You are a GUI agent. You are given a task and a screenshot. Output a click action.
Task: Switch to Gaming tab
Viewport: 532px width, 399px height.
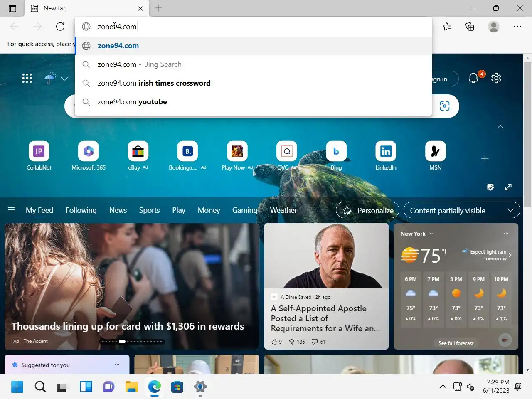click(x=245, y=210)
